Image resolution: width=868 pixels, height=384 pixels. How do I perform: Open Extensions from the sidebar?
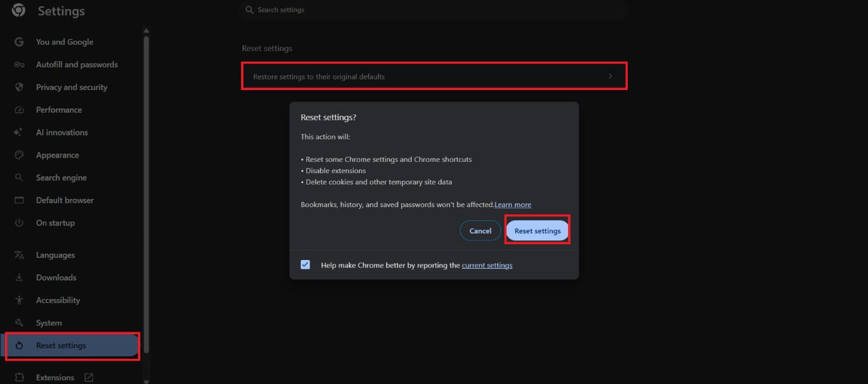(55, 378)
